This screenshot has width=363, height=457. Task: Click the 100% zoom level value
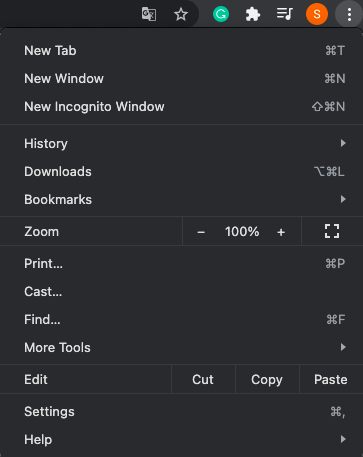coord(242,232)
